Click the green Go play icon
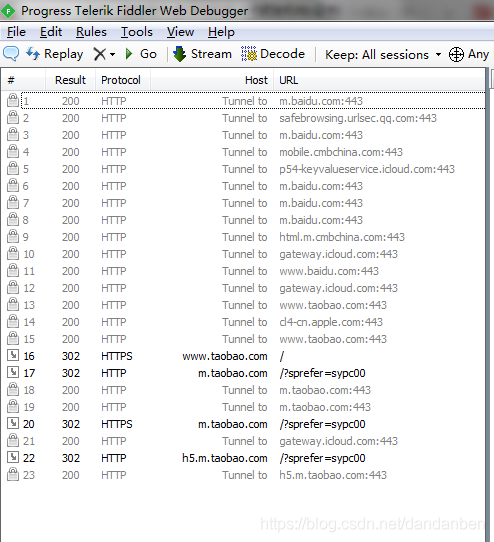 (x=129, y=54)
